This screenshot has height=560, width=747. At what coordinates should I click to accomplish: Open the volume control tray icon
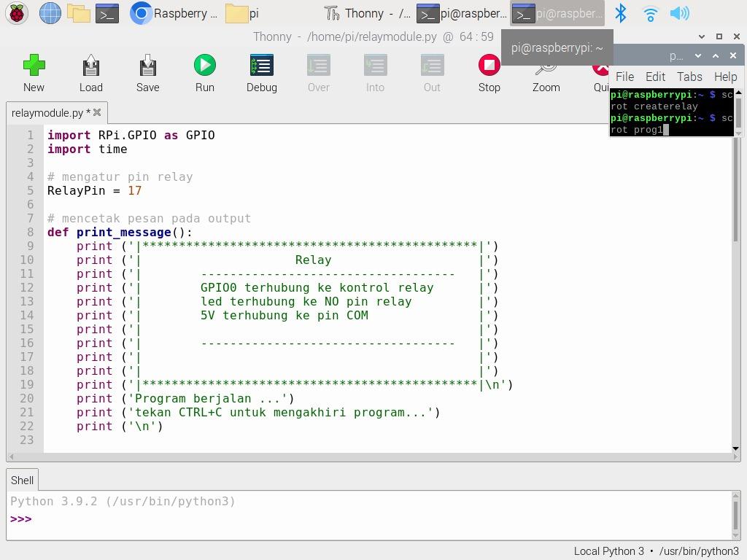(x=679, y=13)
